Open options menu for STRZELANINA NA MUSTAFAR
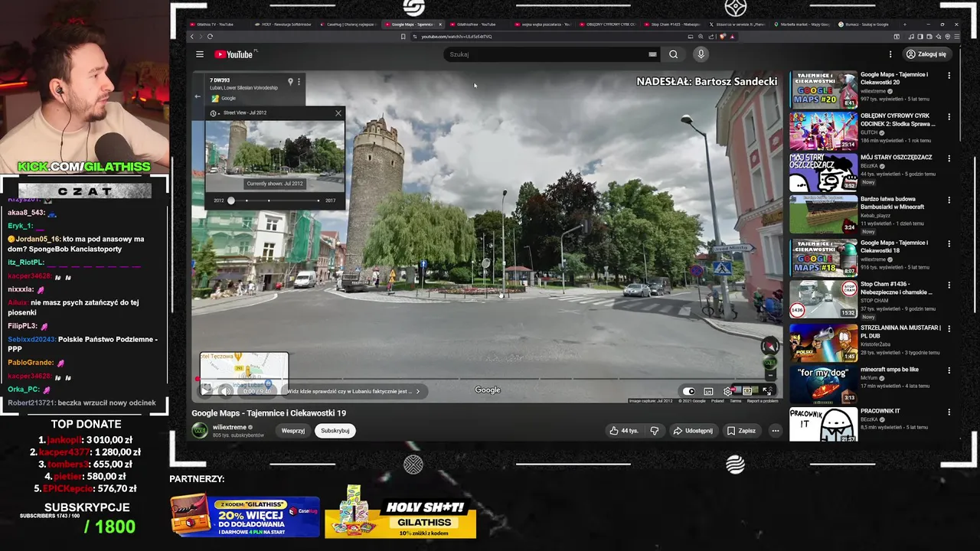 (x=949, y=328)
